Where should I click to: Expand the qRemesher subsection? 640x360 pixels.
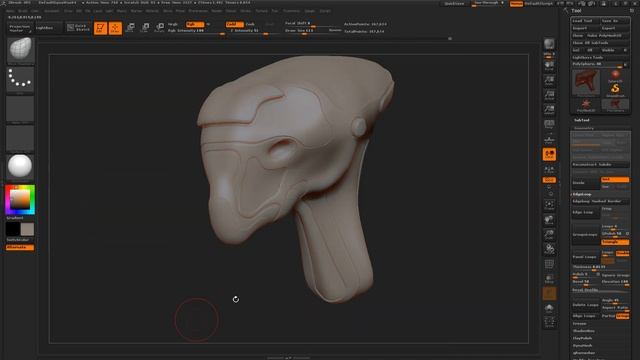click(584, 353)
